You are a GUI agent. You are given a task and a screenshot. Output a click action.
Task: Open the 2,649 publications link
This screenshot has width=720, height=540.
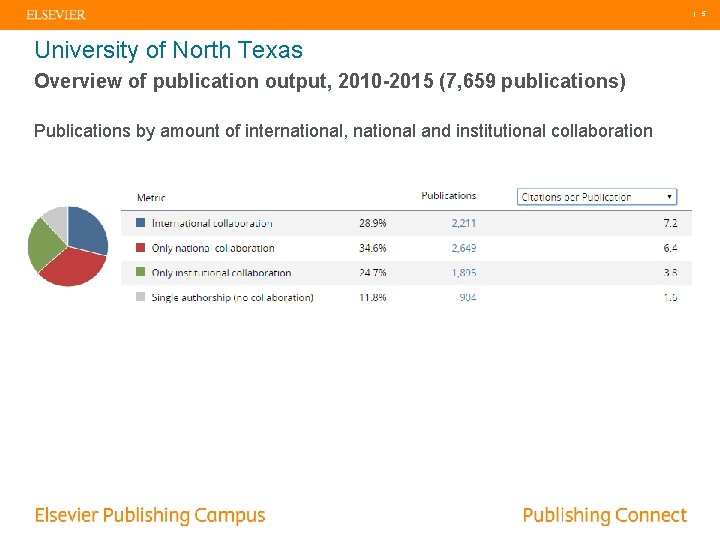pos(464,248)
